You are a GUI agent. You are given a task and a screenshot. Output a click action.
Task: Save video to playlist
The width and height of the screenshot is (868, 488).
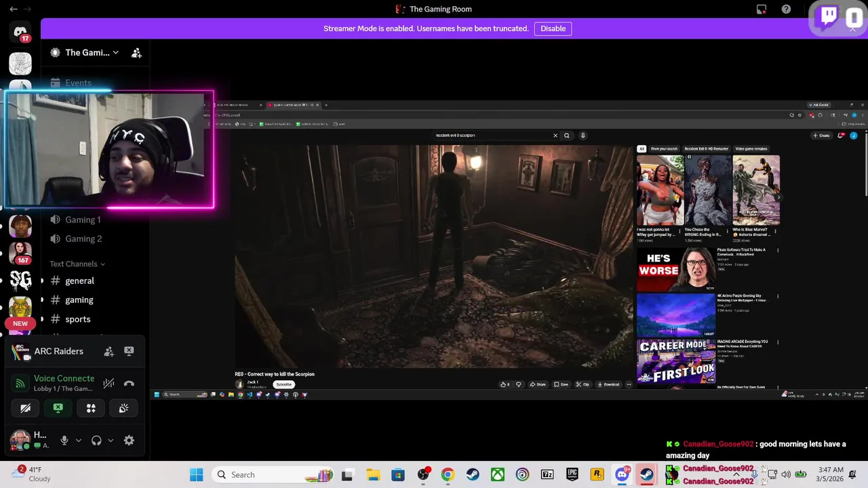561,384
